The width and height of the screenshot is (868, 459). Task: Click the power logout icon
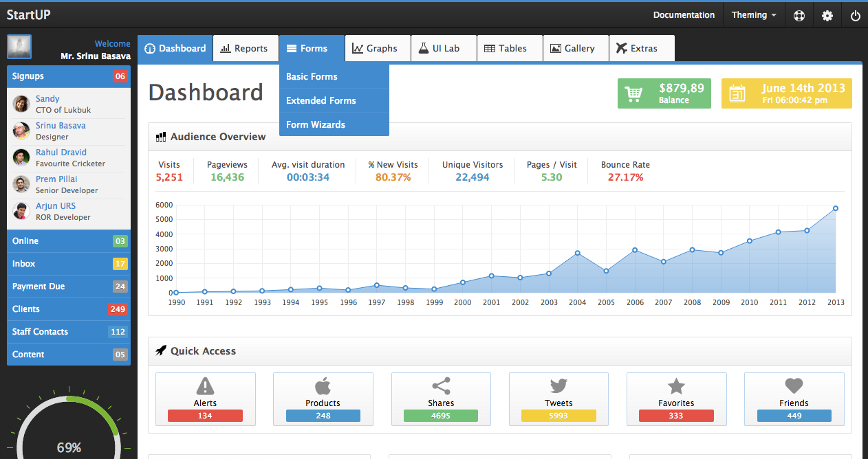856,15
